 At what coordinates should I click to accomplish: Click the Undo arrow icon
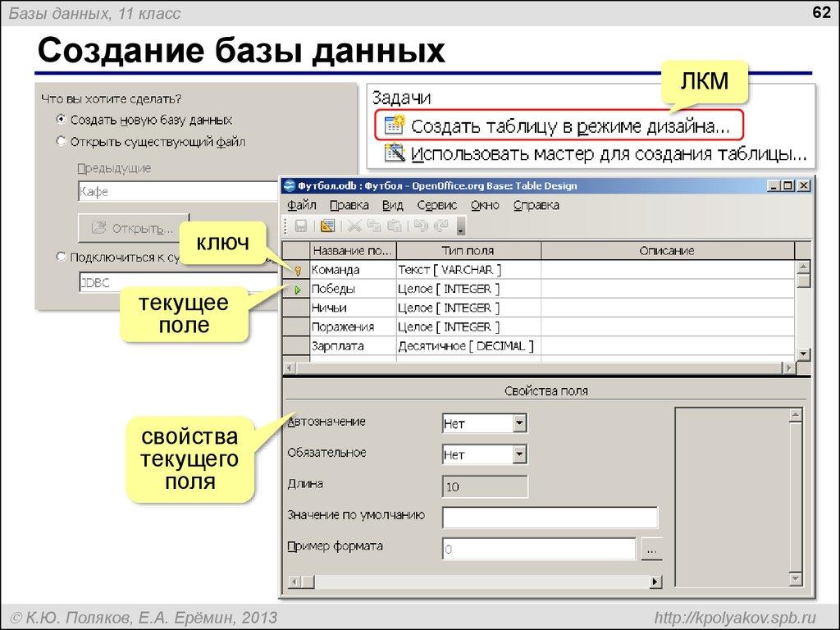422,225
